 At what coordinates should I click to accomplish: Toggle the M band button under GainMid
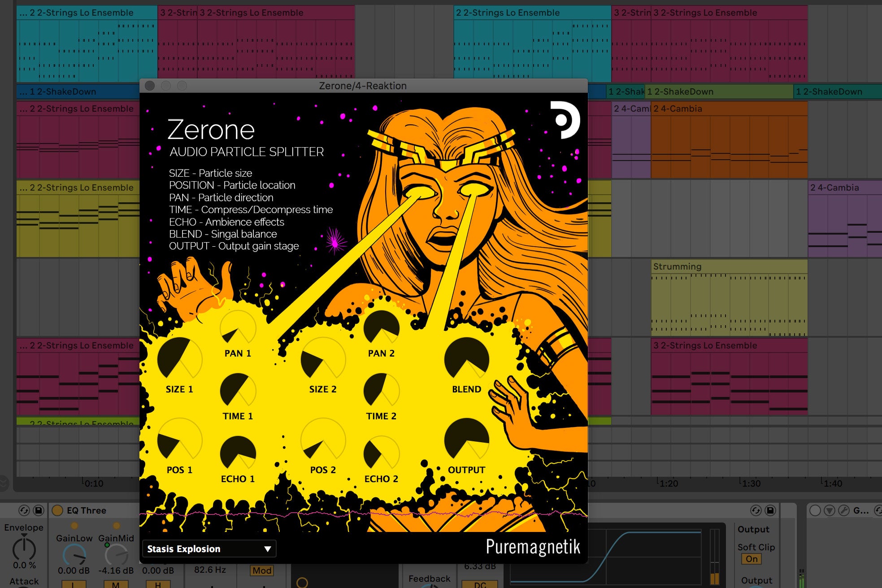[116, 584]
